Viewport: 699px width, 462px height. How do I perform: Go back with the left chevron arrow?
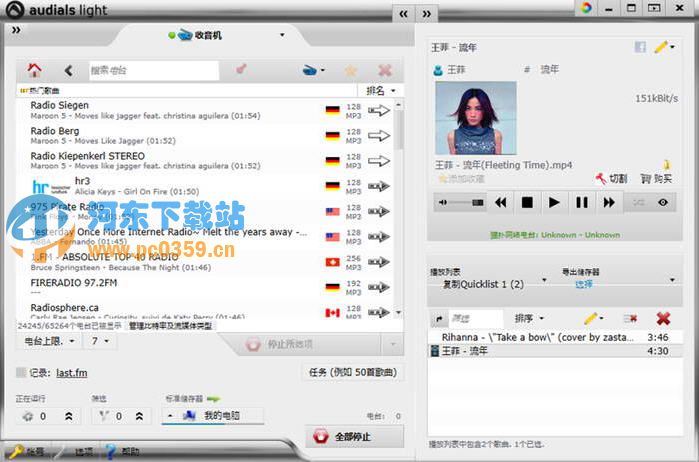68,70
